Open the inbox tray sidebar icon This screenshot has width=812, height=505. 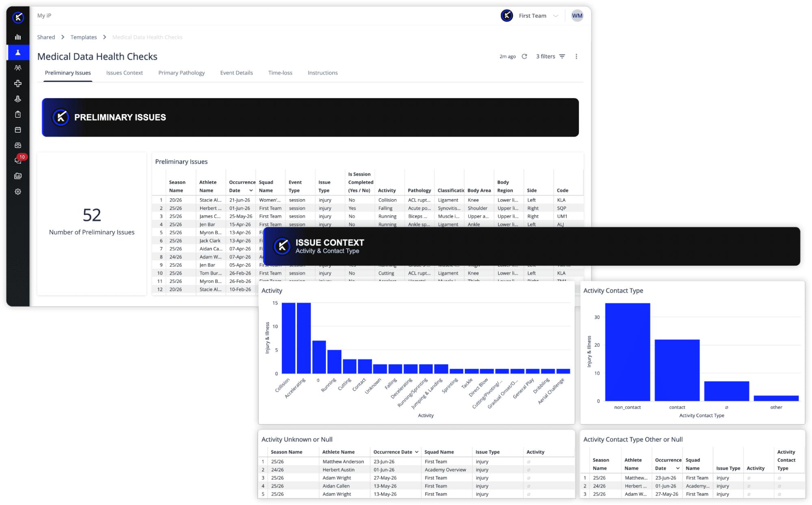pyautogui.click(x=18, y=145)
